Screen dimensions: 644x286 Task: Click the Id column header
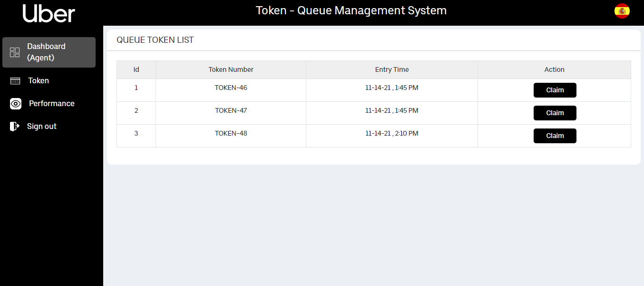coord(136,69)
